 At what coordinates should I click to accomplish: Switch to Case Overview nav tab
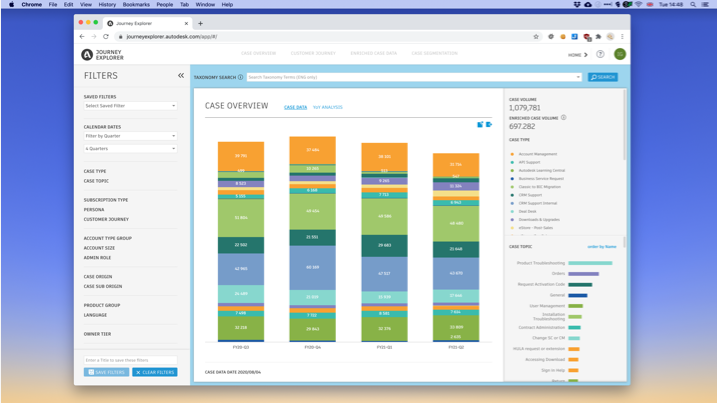tap(259, 54)
